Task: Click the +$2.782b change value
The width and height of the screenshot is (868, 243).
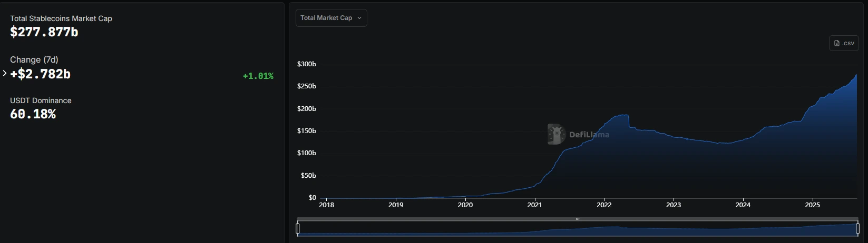Action: coord(40,74)
